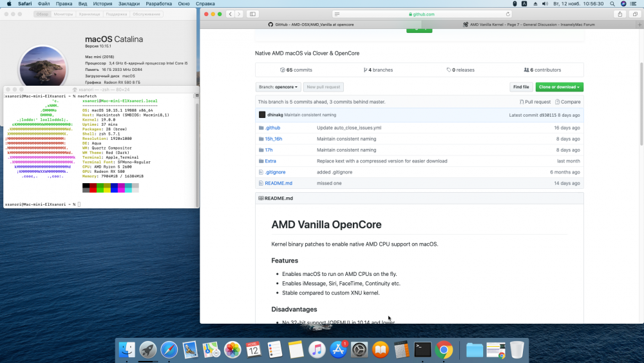Open the История menu
The image size is (644, 363).
click(102, 4)
